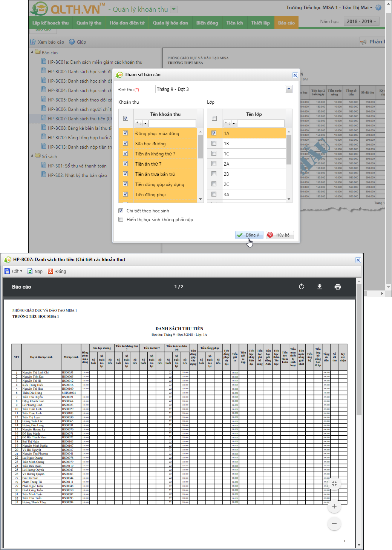This screenshot has height=550, width=392.
Task: Open the Quản lý thu menu
Action: [89, 23]
